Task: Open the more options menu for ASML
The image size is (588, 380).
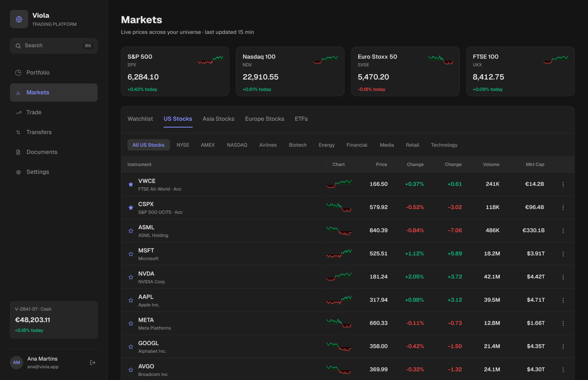Action: coord(563,231)
